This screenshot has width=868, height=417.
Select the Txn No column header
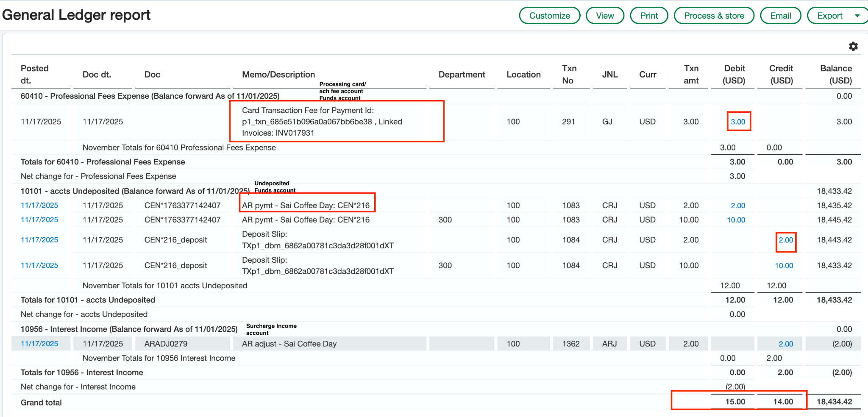569,75
